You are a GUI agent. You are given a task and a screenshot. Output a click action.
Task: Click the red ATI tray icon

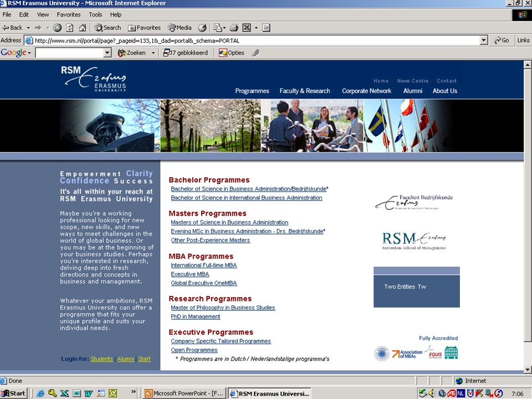point(451,393)
